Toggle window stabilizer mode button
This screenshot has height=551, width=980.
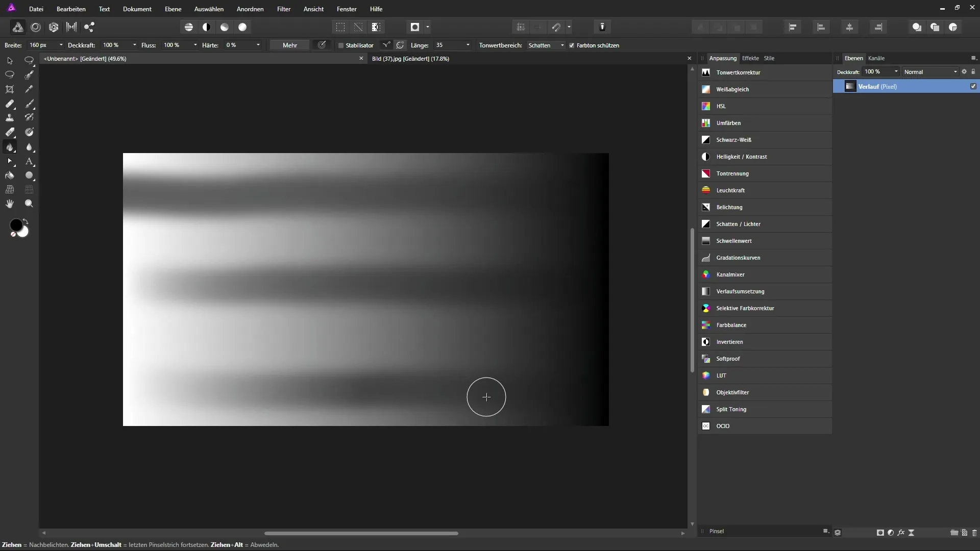click(x=400, y=45)
